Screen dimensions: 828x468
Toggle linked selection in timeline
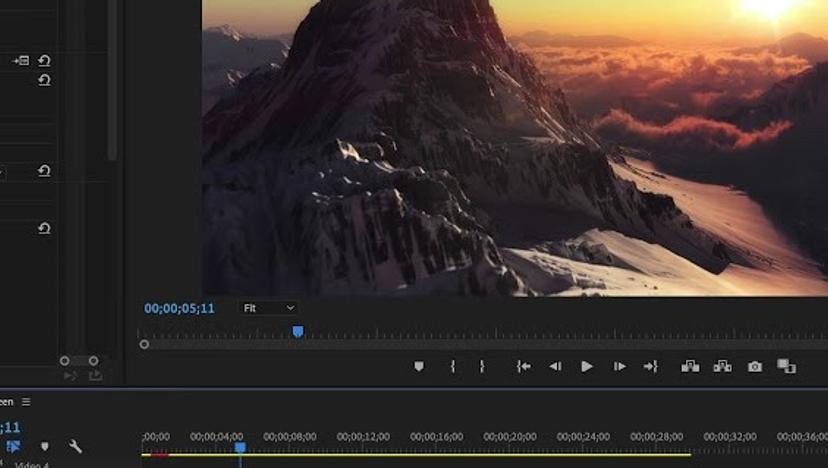click(x=14, y=447)
